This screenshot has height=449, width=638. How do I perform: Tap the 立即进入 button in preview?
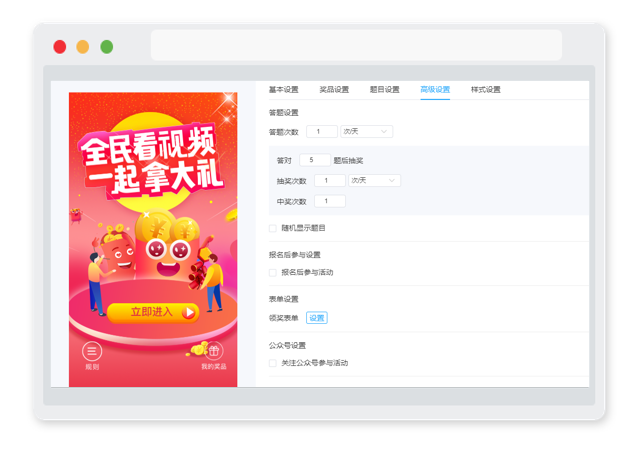[x=153, y=313]
